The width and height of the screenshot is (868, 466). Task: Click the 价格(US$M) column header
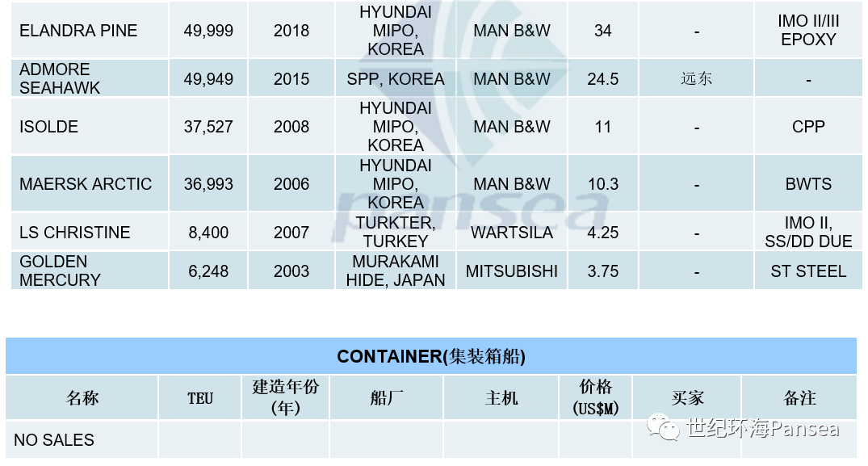[596, 397]
